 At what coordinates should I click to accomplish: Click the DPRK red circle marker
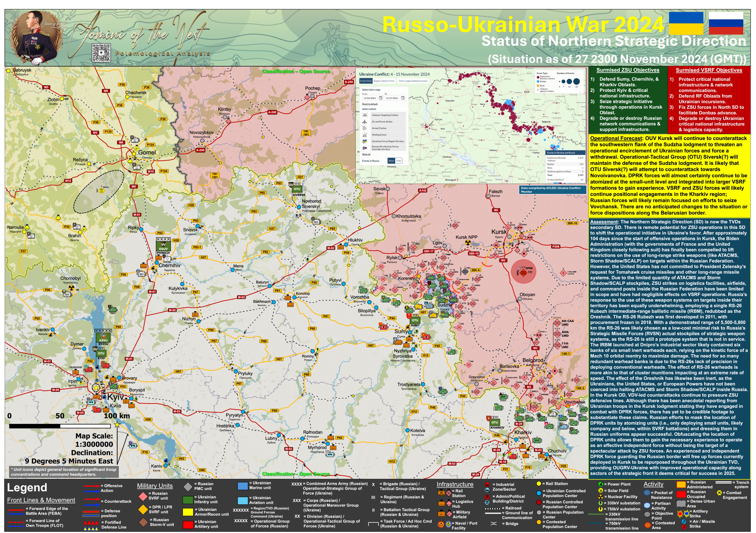(x=524, y=272)
